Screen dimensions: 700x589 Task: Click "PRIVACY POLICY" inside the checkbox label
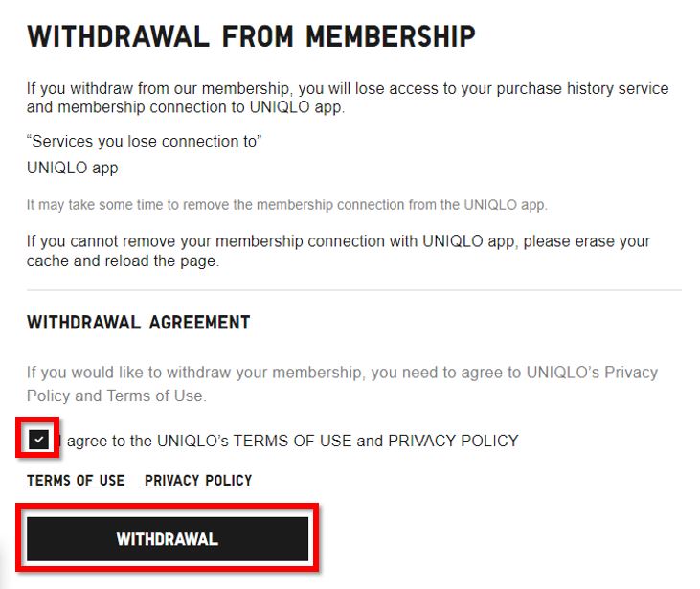[x=453, y=442]
